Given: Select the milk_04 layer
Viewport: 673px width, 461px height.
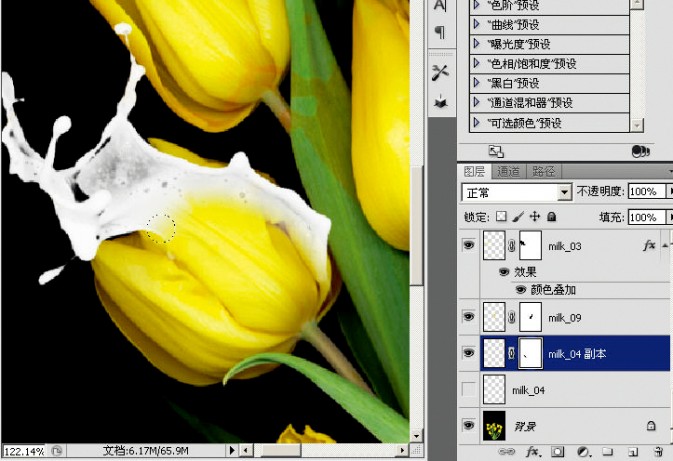Looking at the screenshot, I should pyautogui.click(x=575, y=390).
